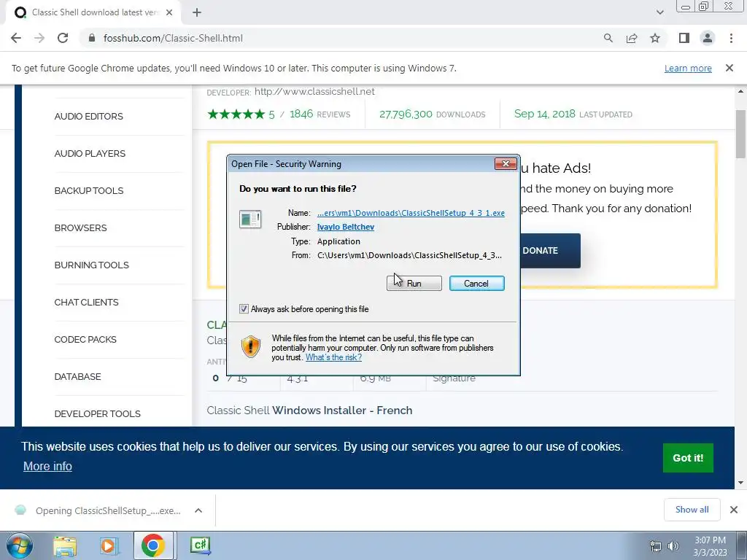
Task: Open Chrome three-dot menu
Action: [731, 38]
